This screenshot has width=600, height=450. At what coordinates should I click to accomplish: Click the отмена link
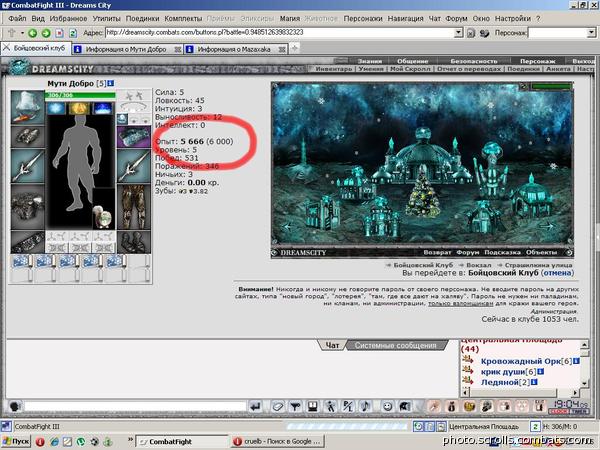558,273
